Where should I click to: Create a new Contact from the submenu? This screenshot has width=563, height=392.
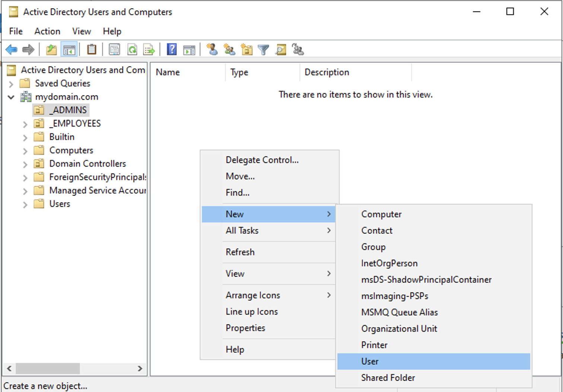[434, 231]
